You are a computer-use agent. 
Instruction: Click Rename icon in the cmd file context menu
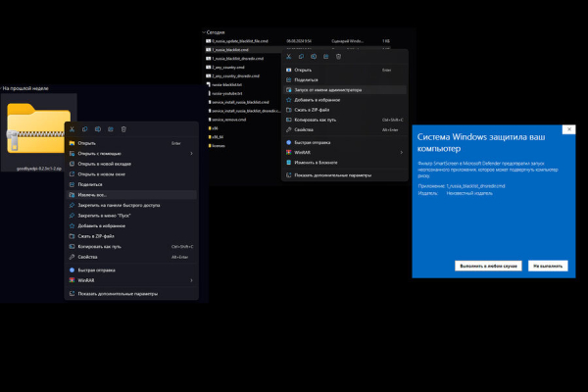click(314, 56)
